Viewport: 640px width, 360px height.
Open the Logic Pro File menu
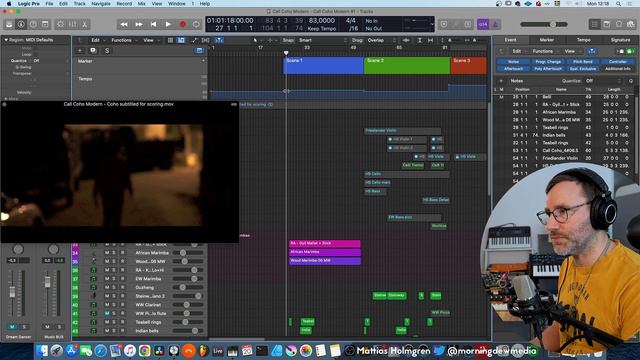click(49, 4)
